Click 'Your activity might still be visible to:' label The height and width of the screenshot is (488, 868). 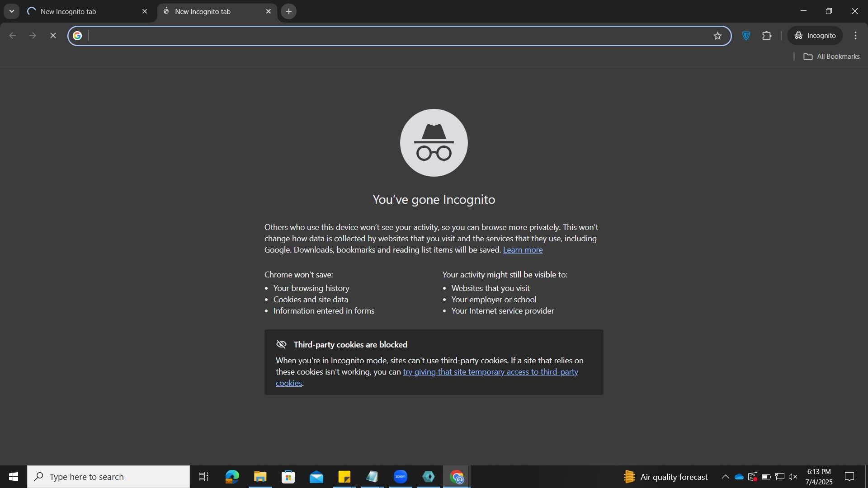click(505, 275)
